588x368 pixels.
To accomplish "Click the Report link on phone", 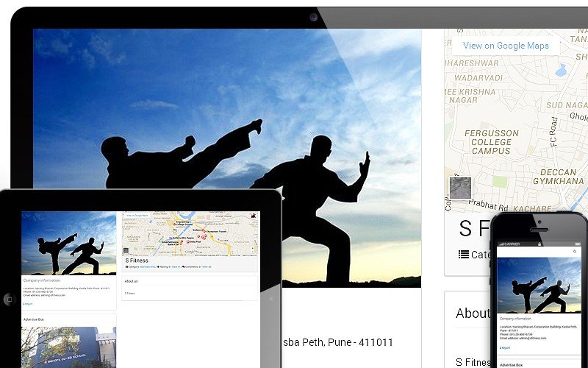I will [x=505, y=347].
